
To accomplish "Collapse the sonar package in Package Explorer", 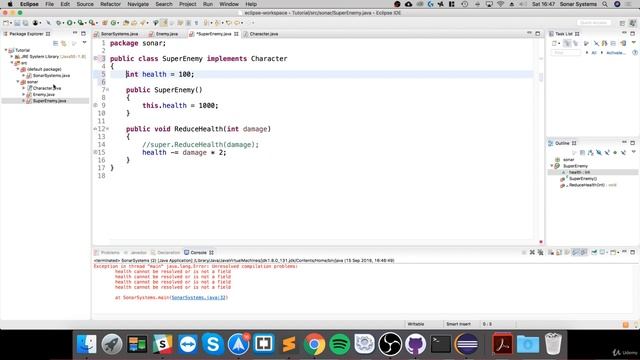I will [18, 82].
